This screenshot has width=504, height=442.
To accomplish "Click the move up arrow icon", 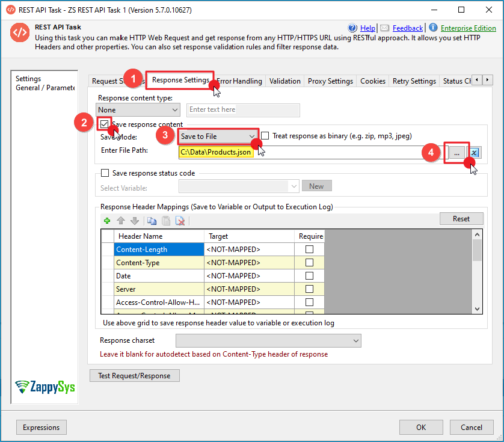I will [x=121, y=221].
